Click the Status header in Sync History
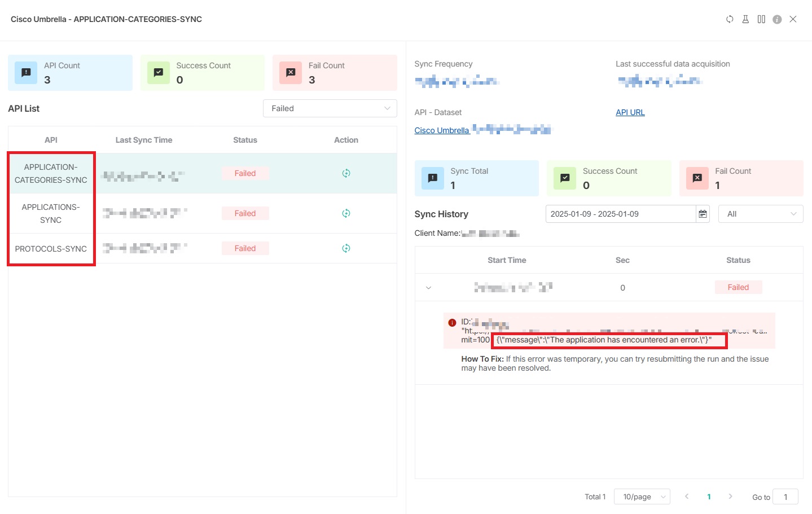This screenshot has width=812, height=514. pos(738,260)
